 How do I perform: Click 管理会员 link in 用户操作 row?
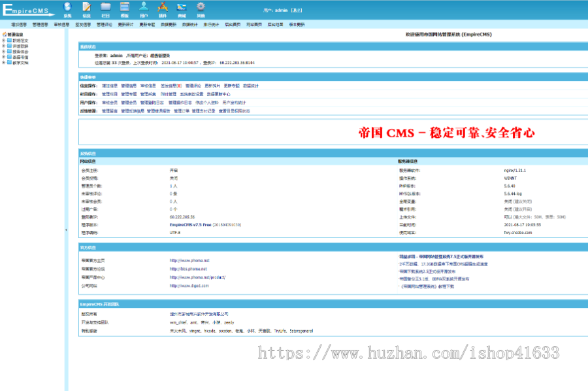point(129,103)
